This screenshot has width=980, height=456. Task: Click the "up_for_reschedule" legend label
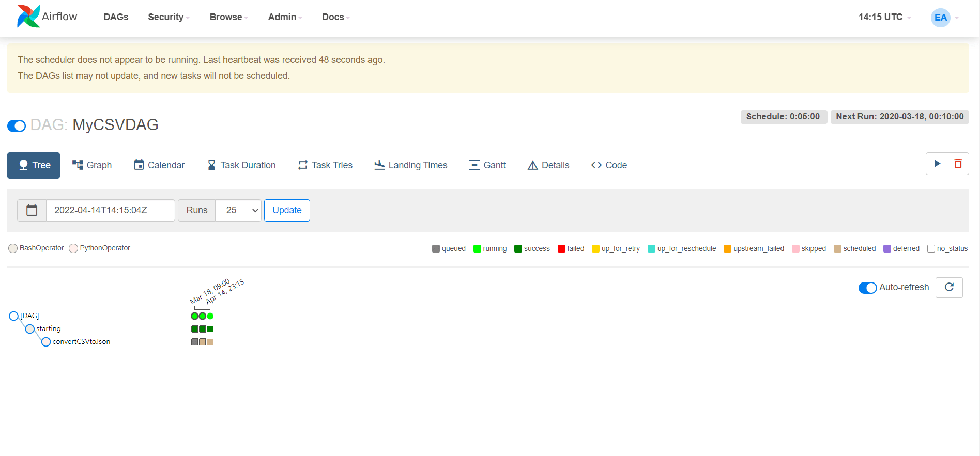point(686,249)
